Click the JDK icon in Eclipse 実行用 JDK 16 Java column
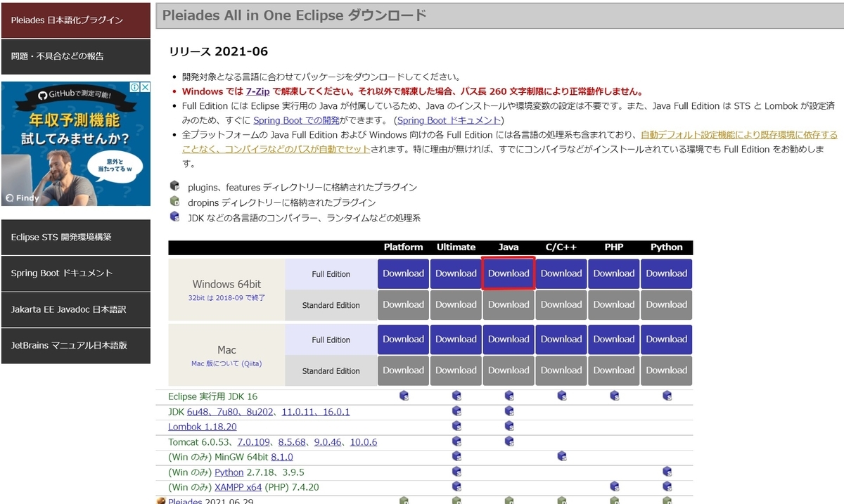Screen dimensions: 844x504 coord(509,396)
